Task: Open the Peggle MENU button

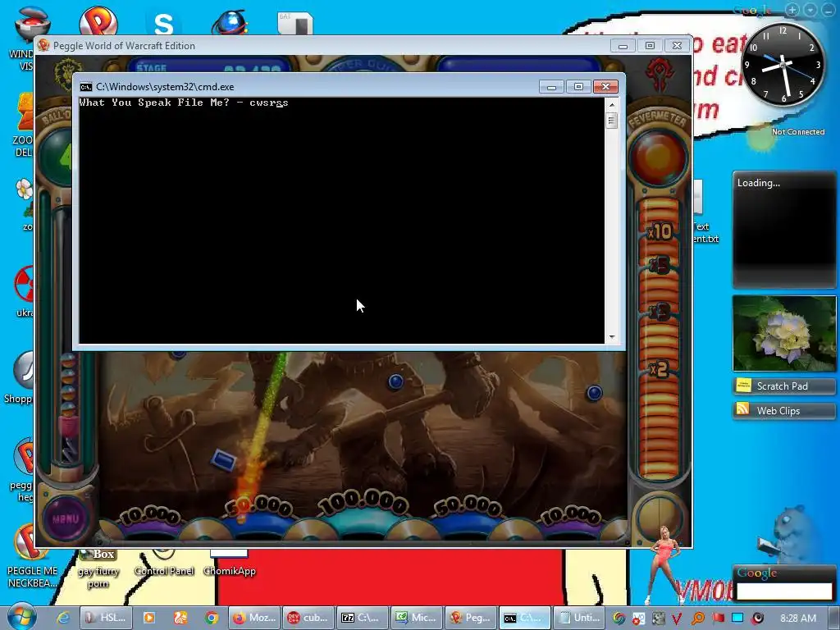Action: pos(66,518)
